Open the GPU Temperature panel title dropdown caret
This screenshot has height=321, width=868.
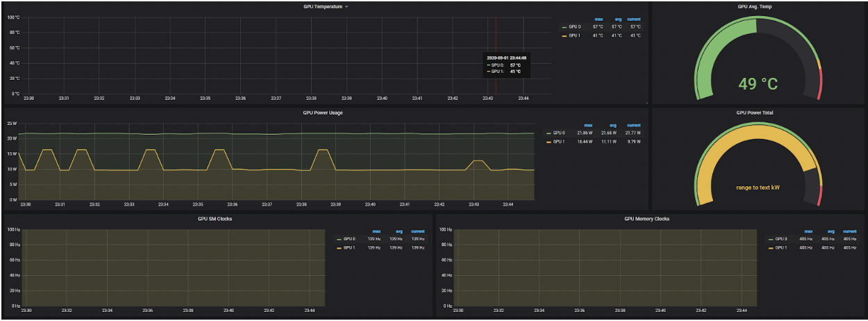coord(347,7)
